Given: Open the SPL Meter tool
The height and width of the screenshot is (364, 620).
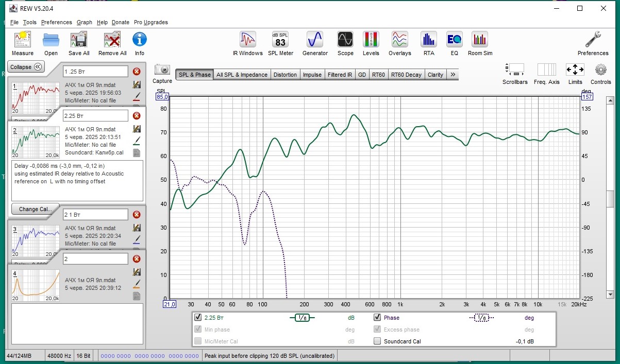Looking at the screenshot, I should pos(280,40).
